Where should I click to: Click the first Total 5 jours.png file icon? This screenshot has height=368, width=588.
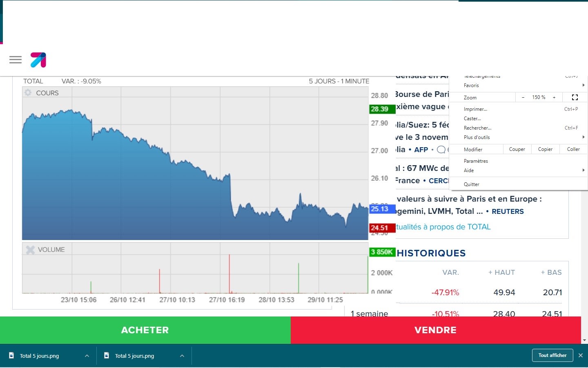(11, 355)
